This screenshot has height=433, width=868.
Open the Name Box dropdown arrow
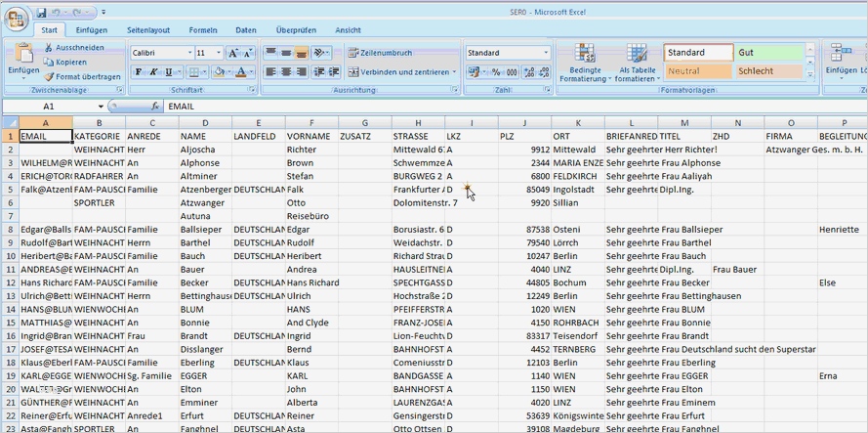click(100, 106)
